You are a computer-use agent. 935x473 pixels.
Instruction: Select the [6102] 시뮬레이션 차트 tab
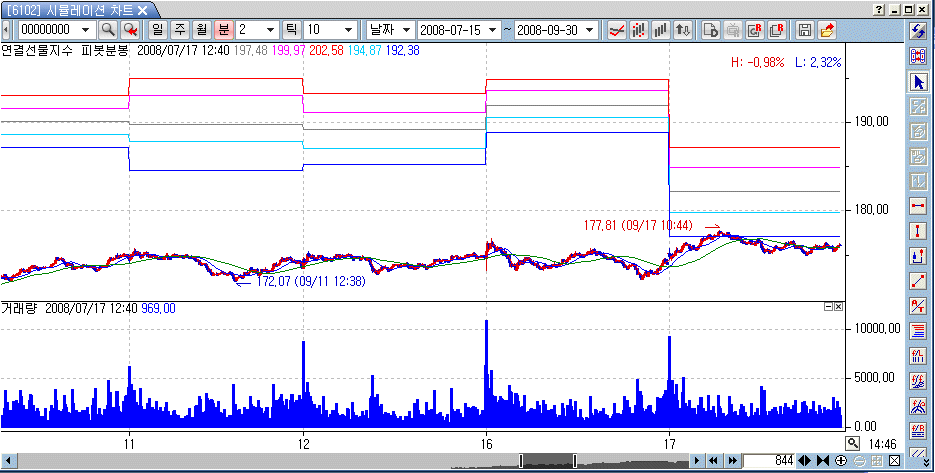pyautogui.click(x=70, y=9)
